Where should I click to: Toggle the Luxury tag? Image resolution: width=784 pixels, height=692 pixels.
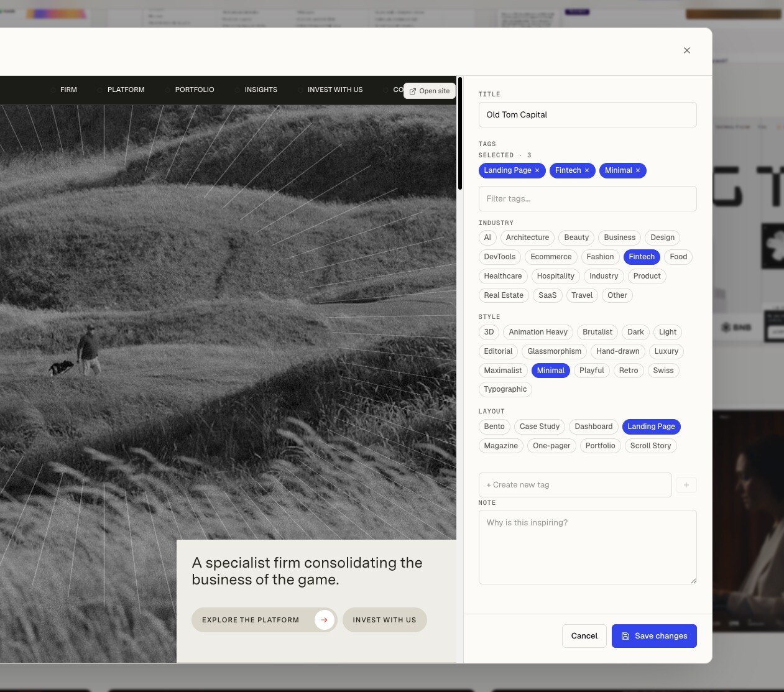pos(666,351)
